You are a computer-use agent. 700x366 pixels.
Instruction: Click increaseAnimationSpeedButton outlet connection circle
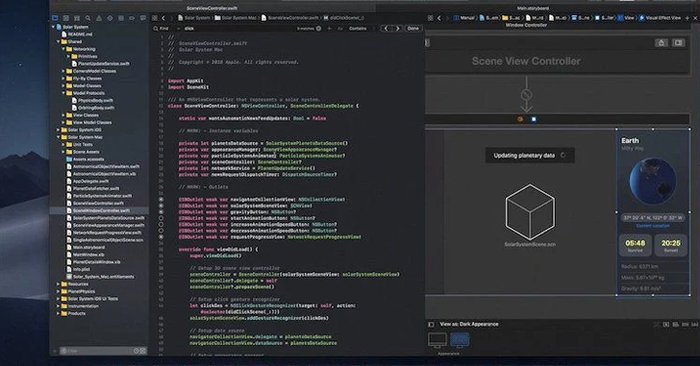coord(161,225)
